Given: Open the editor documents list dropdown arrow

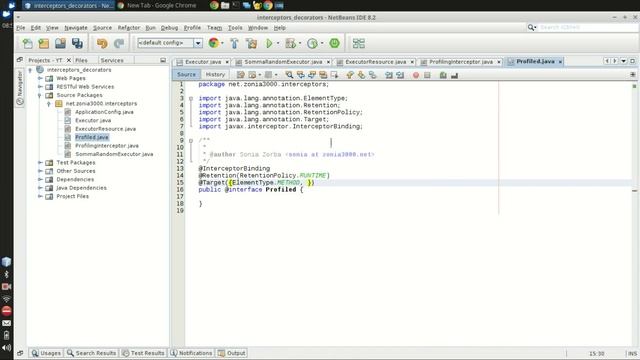Looking at the screenshot, I should [x=624, y=61].
